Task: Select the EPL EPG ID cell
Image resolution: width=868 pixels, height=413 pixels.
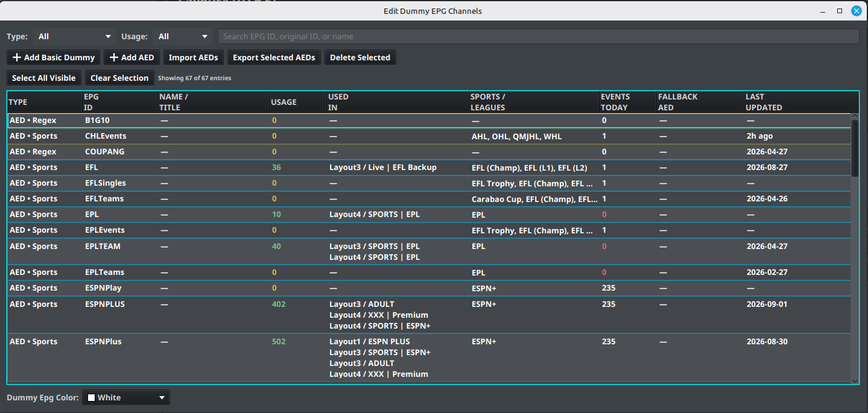Action: [119, 215]
